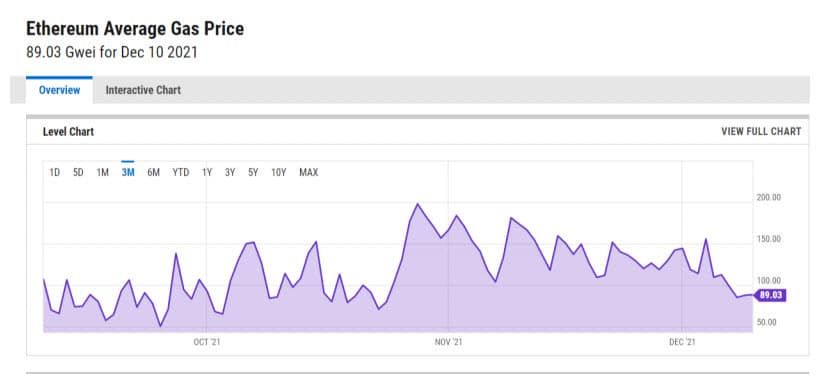This screenshot has height=380, width=822.
Task: Select the YTD time range
Action: 181,172
